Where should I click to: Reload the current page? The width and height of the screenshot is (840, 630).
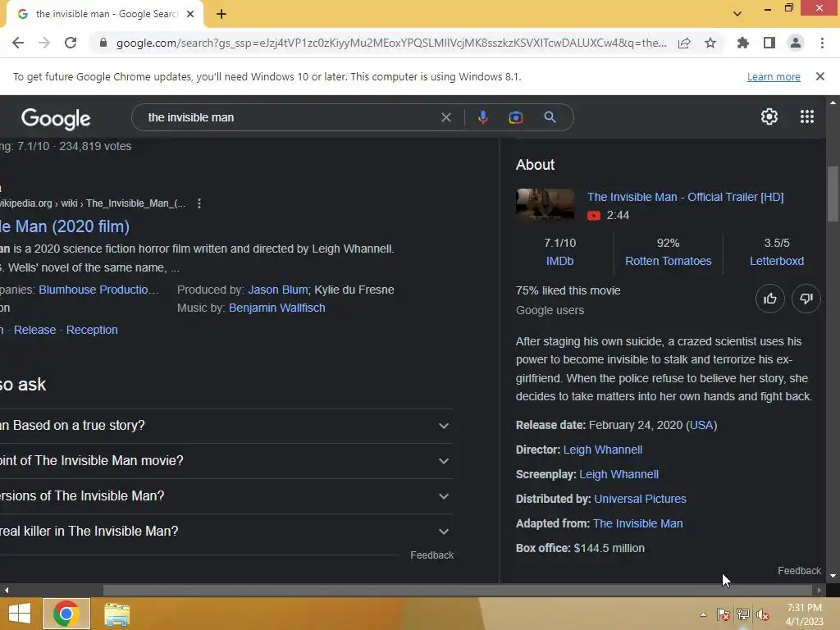click(x=71, y=43)
